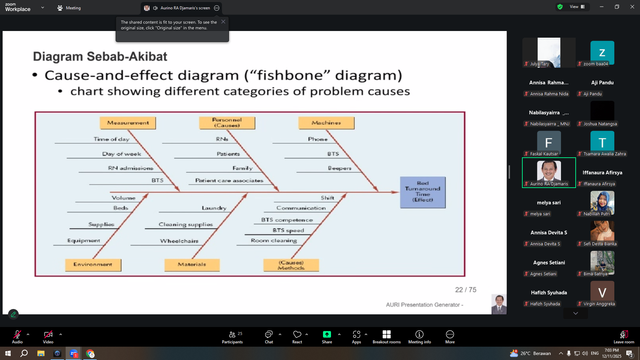Viewport: 640px width, 360px height.
Task: Click the green Share screen button
Action: (x=327, y=337)
